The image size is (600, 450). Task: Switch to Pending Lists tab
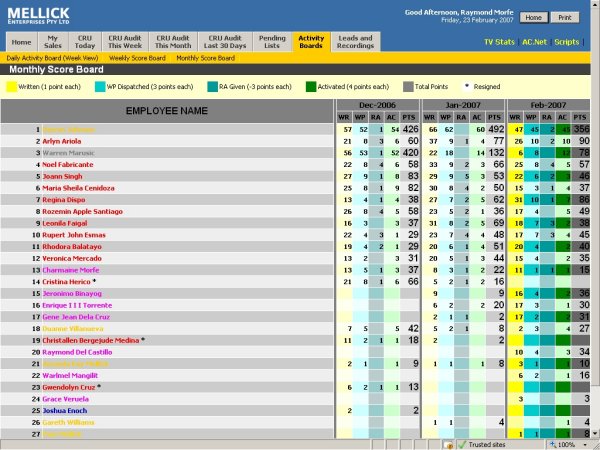(x=272, y=42)
